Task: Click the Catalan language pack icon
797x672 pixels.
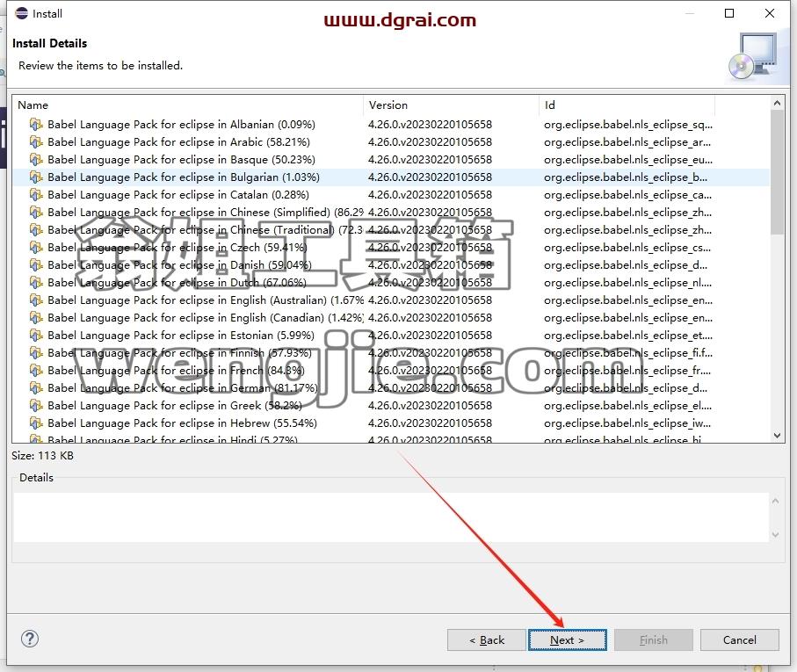Action: [x=36, y=194]
